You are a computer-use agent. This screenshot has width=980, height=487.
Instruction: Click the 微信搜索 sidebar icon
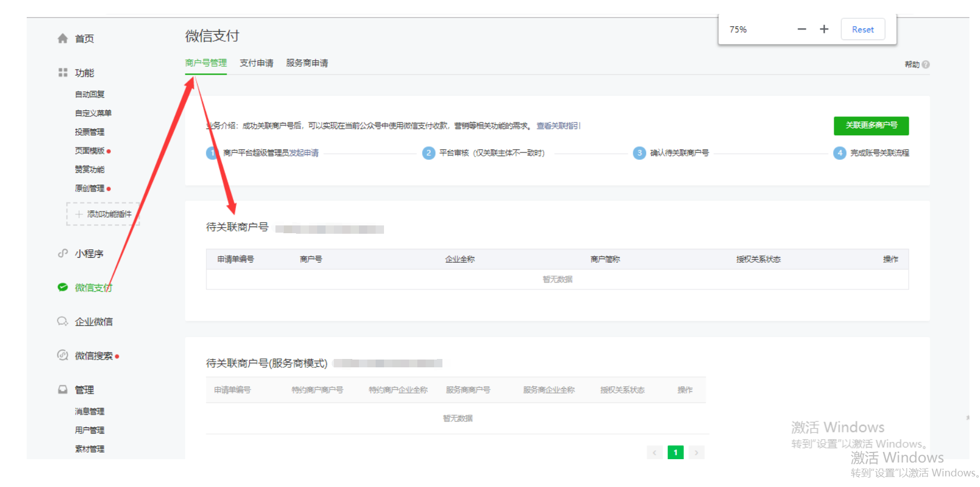coord(62,355)
